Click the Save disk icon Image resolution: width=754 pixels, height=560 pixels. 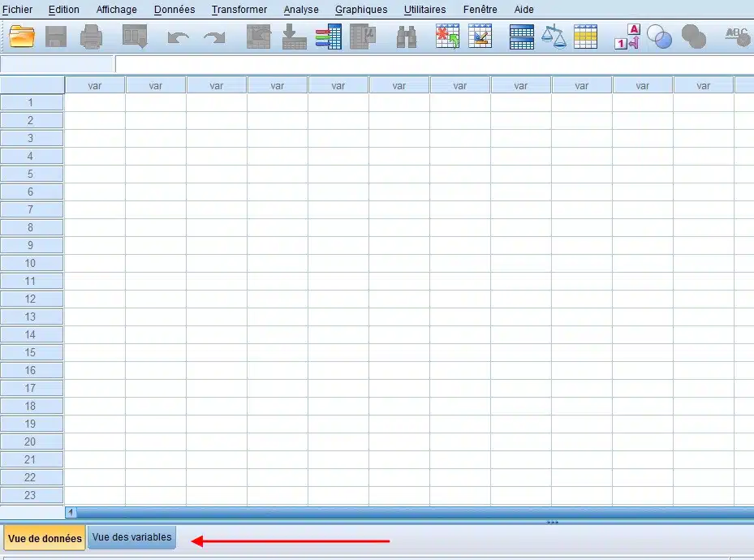click(x=56, y=37)
